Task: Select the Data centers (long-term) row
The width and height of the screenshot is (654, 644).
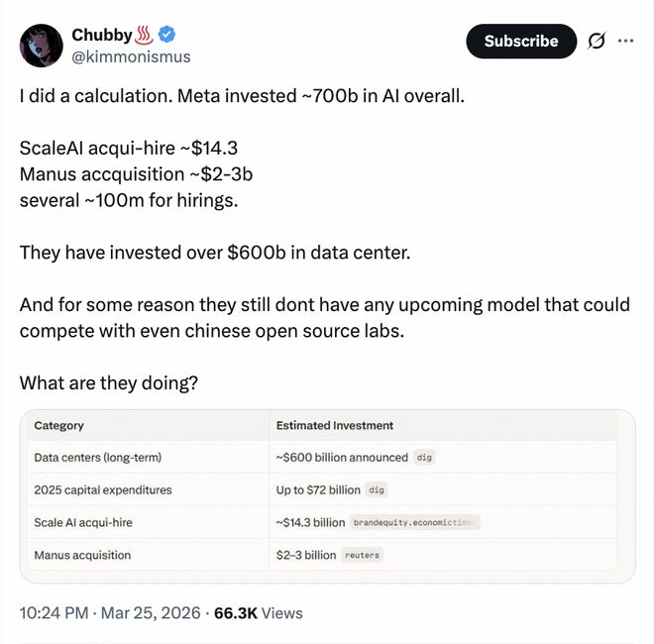Action: [97, 458]
